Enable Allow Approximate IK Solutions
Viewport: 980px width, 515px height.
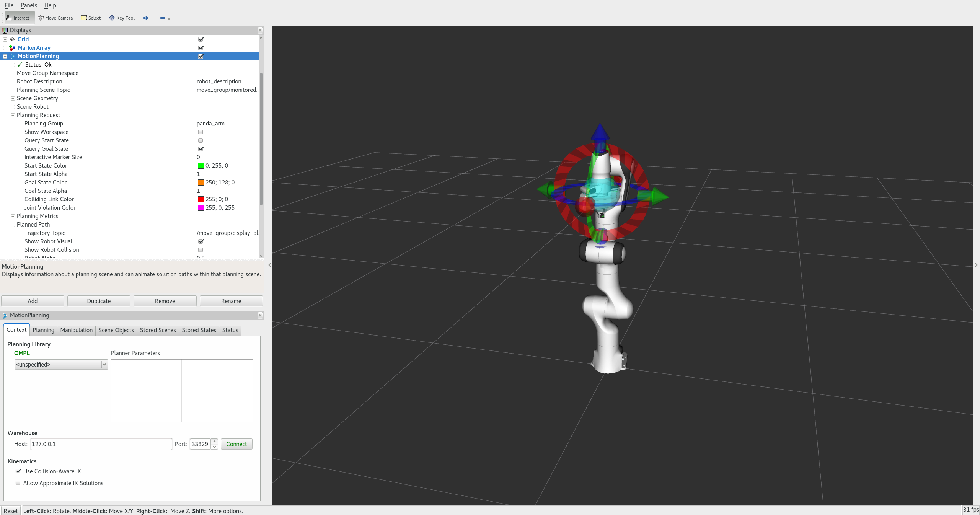click(x=18, y=483)
